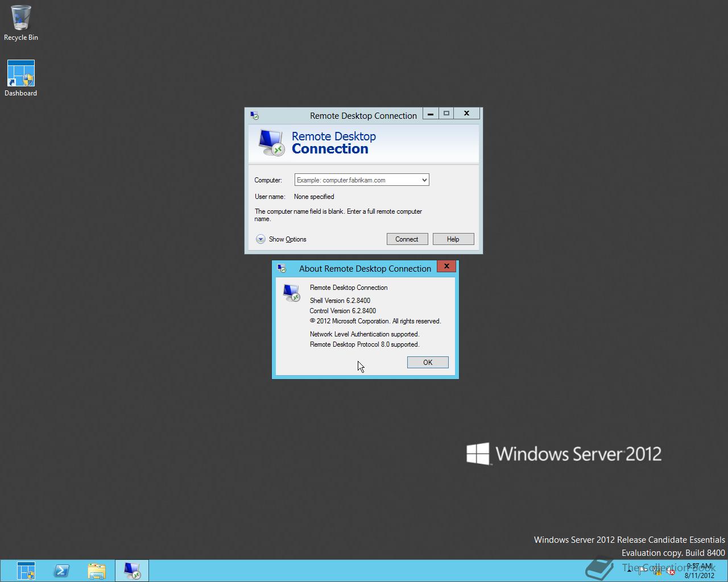This screenshot has width=728, height=582.
Task: Click the Remote Desktop Connection banner logo
Action: point(271,143)
